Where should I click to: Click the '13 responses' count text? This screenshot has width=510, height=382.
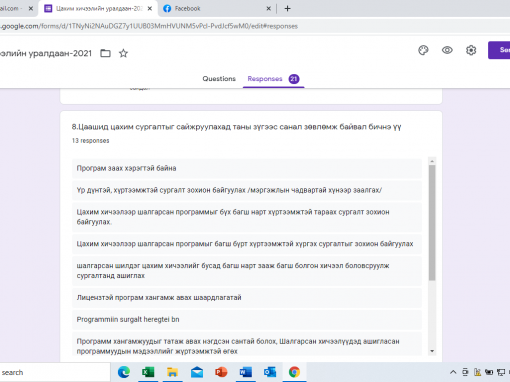(x=90, y=141)
